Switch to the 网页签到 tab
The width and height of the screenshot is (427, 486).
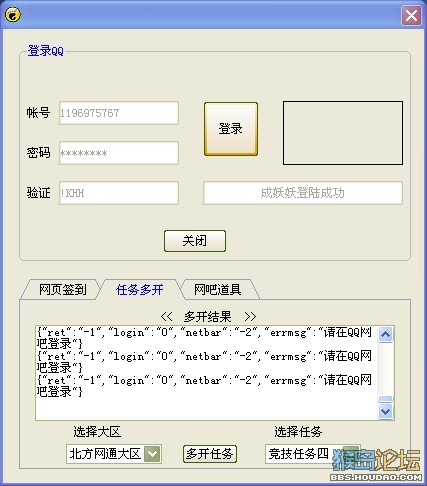pyautogui.click(x=62, y=289)
